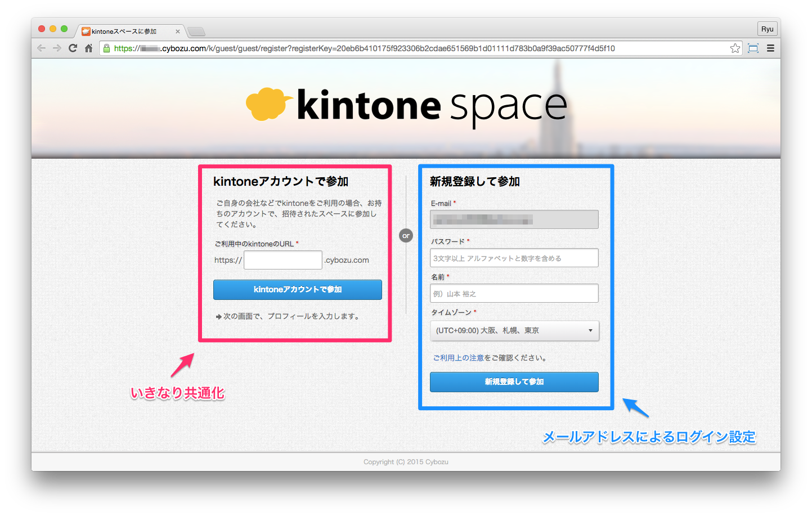Image resolution: width=812 pixels, height=516 pixels.
Task: Open the タイムゾーン dropdown
Action: (x=514, y=330)
